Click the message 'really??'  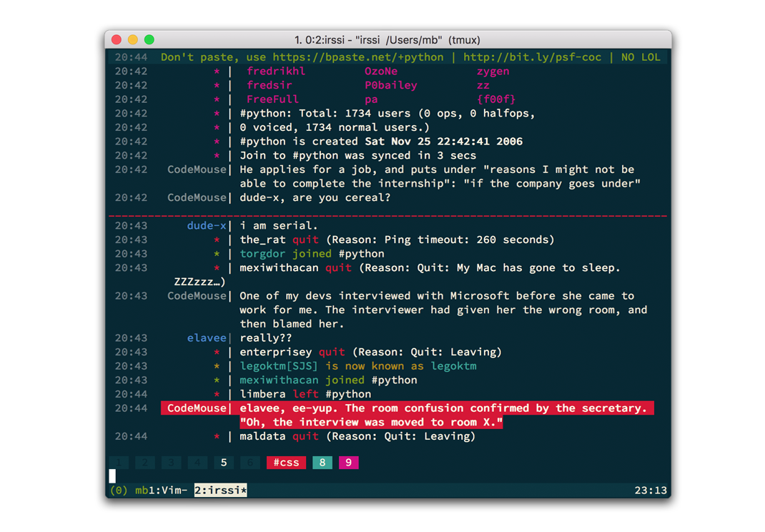point(265,338)
